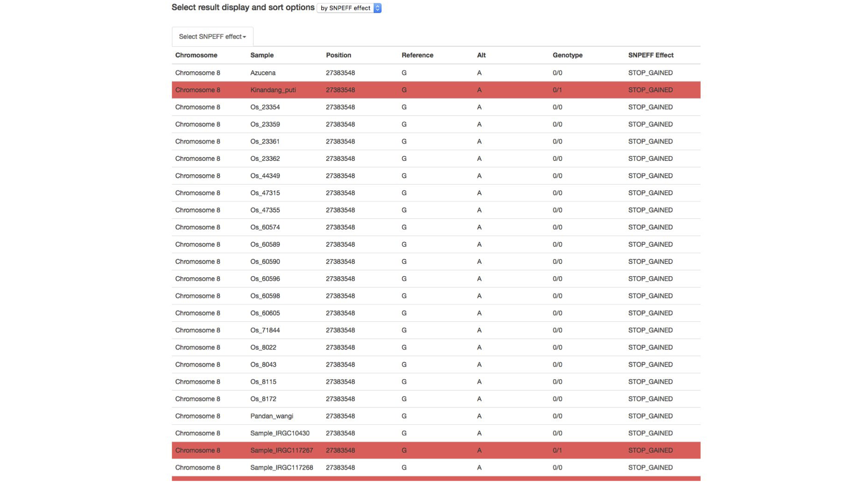
Task: Click STOP_GAINED effect in Azucena row
Action: tap(650, 73)
